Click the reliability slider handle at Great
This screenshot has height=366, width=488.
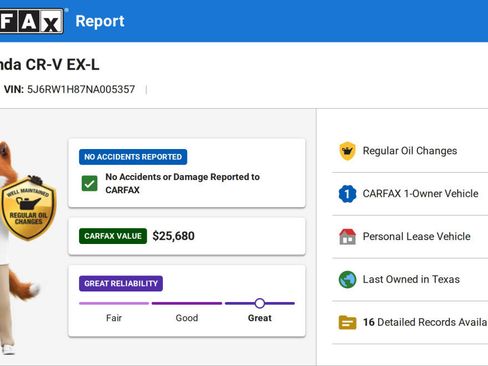click(260, 303)
